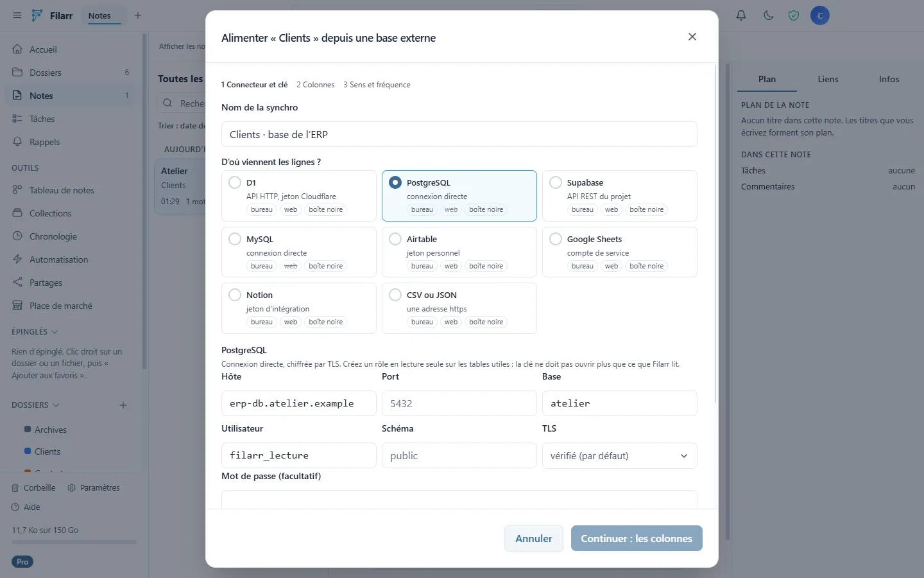The width and height of the screenshot is (924, 578).
Task: Add a new tab with plus icon
Action: [138, 15]
